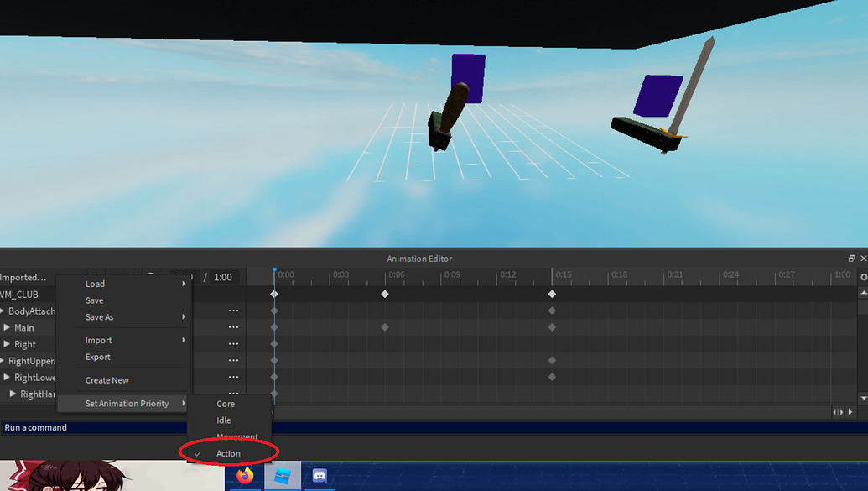The width and height of the screenshot is (868, 491).
Task: Select the VM_CLUB root track
Action: click(x=19, y=295)
